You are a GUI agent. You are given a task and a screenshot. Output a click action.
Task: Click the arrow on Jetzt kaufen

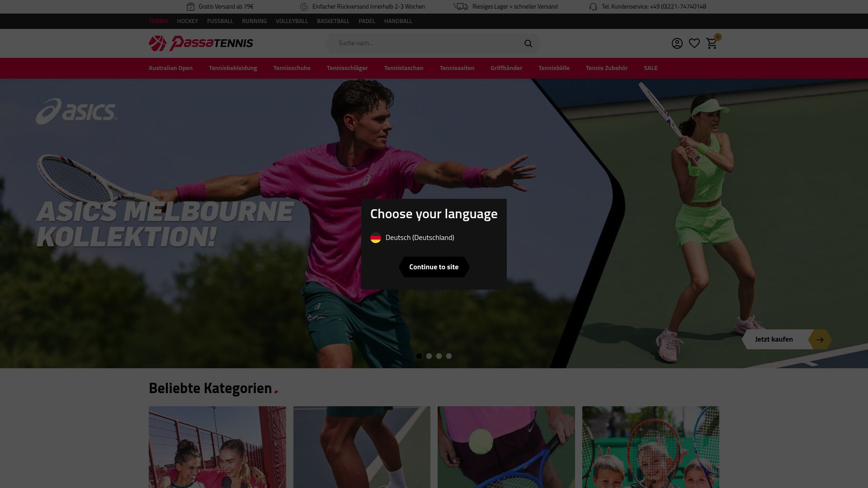820,339
